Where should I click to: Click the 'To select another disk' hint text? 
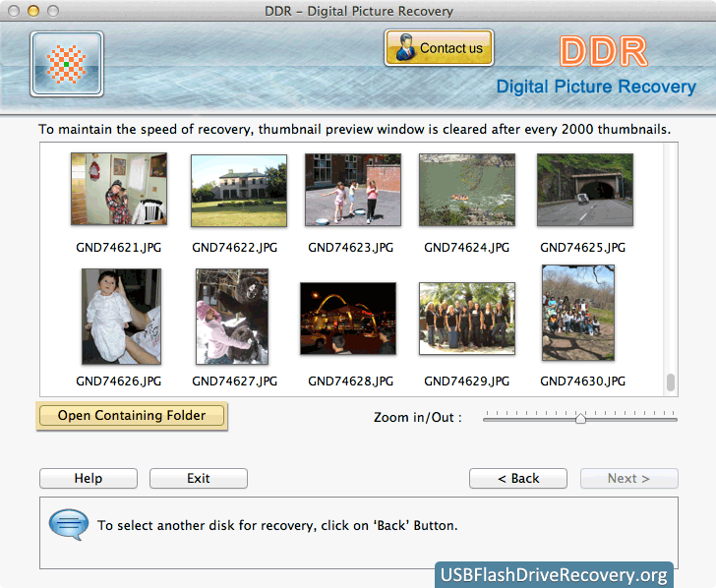coord(277,525)
